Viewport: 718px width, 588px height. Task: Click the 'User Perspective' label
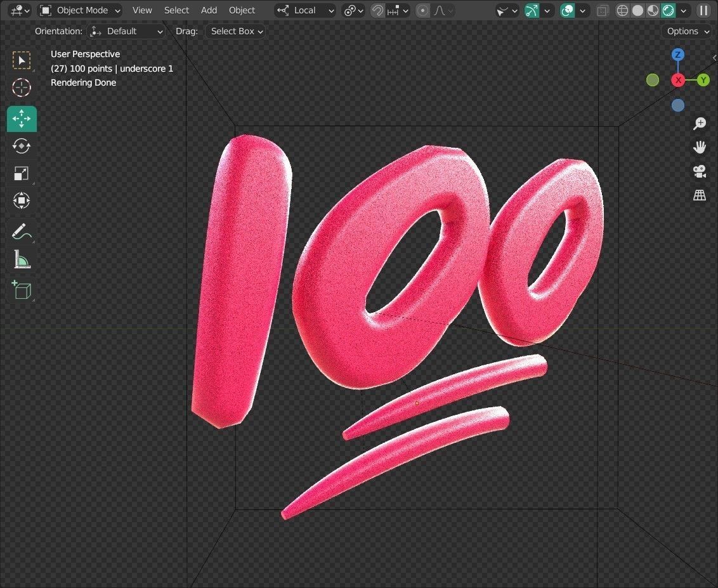pyautogui.click(x=85, y=54)
